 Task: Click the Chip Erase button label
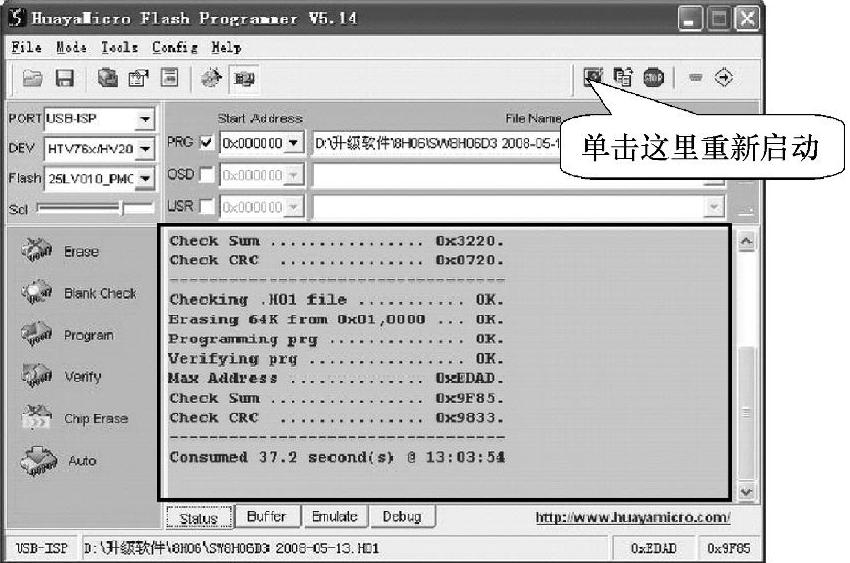(x=96, y=418)
